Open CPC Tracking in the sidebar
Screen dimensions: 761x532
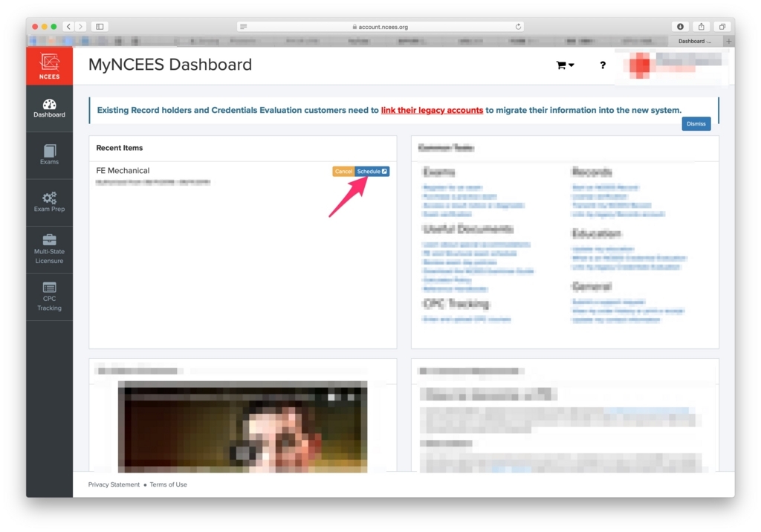(x=50, y=296)
